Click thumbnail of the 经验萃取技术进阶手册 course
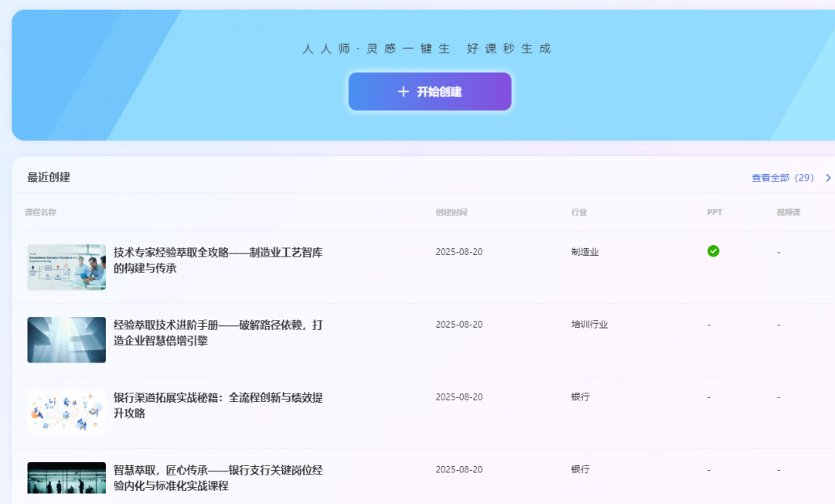Viewport: 835px width, 504px height. coord(66,339)
